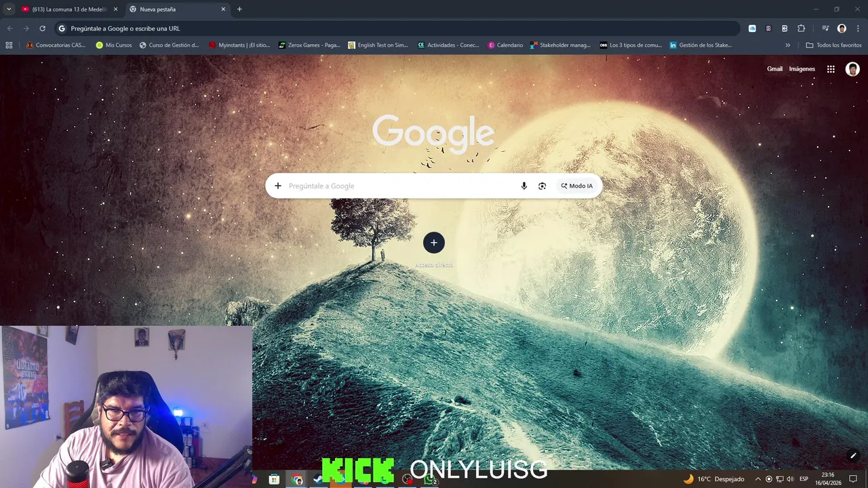Focus the address bar URL field
Image resolution: width=868 pixels, height=488 pixels.
(x=397, y=28)
